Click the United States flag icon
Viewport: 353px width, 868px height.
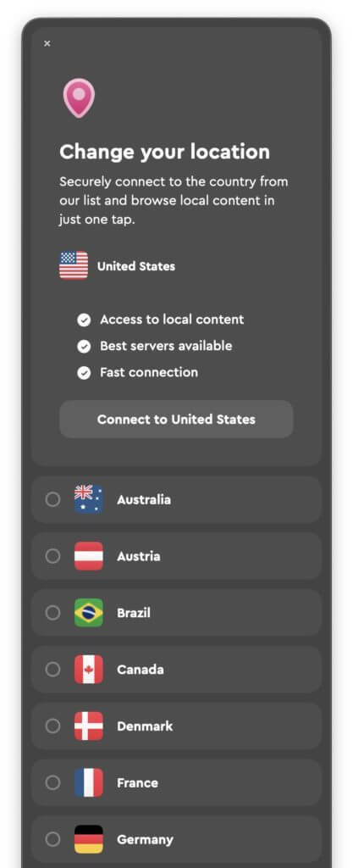coord(74,265)
